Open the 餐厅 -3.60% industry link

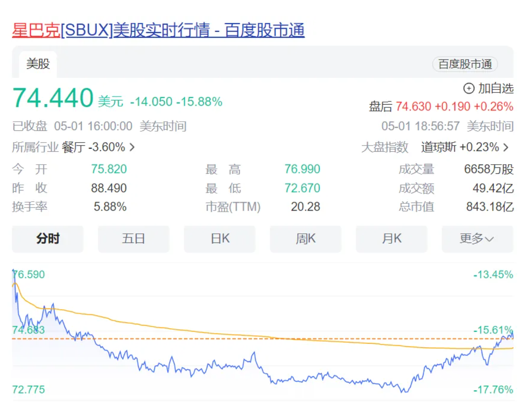(93, 147)
